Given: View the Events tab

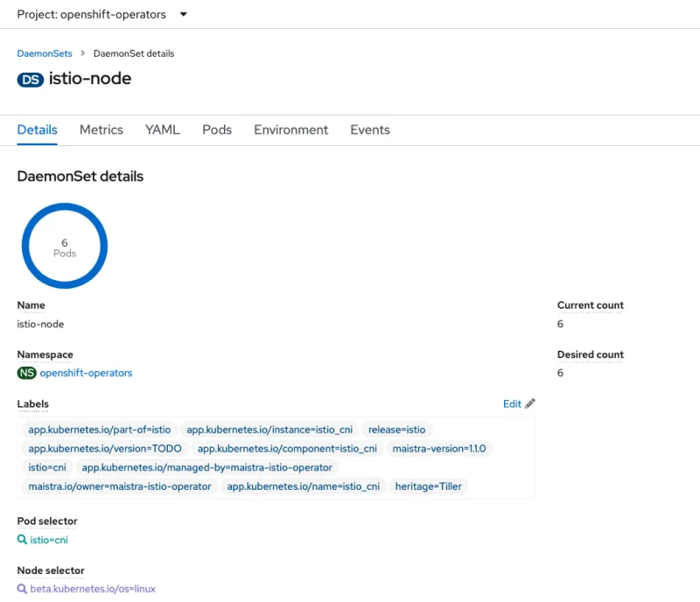Looking at the screenshot, I should 369,129.
